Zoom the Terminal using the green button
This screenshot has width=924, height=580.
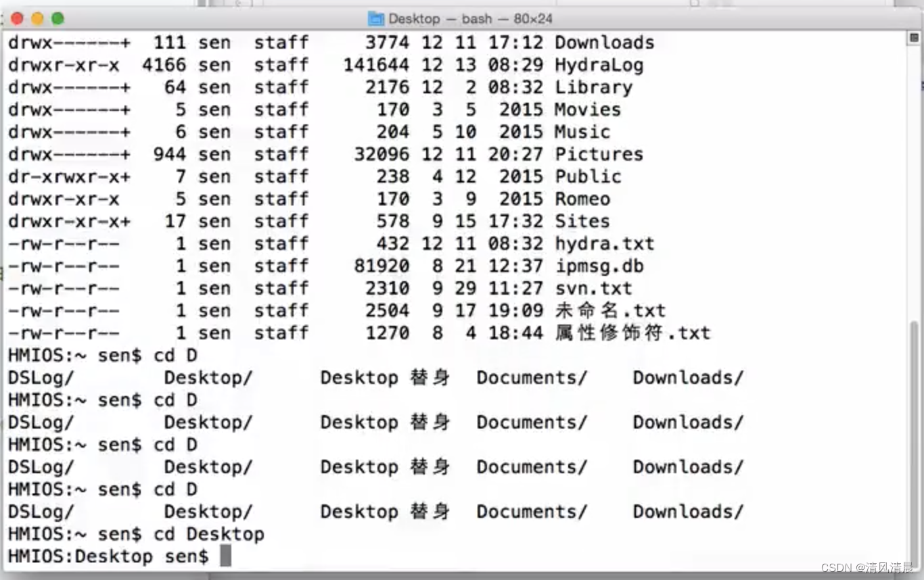point(58,18)
